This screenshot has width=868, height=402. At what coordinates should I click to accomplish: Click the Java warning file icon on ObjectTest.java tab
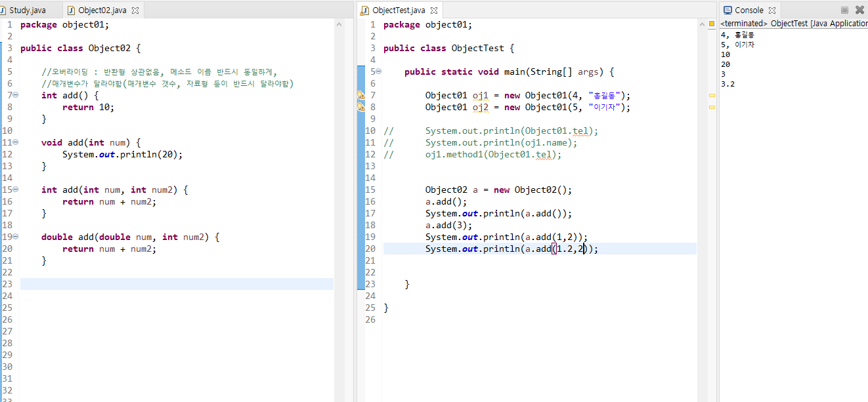366,10
